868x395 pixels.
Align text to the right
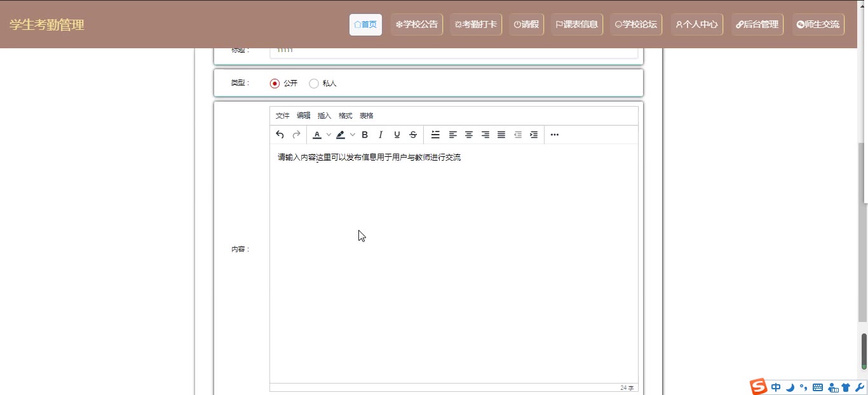tap(485, 135)
